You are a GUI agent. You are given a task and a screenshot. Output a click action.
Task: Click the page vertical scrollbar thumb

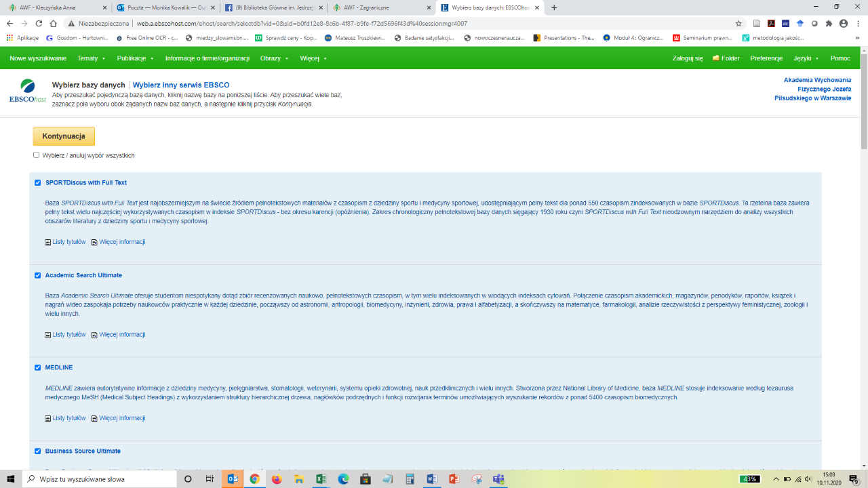point(864,102)
